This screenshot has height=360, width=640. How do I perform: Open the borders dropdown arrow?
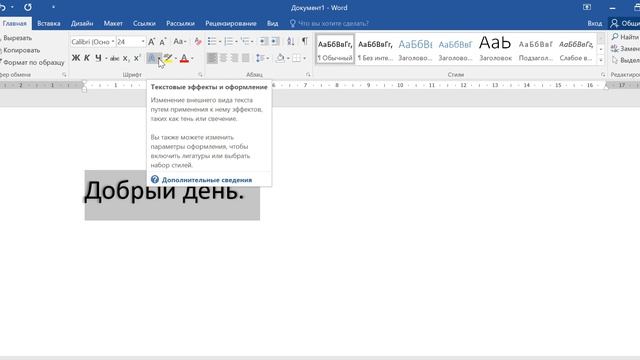[304, 58]
